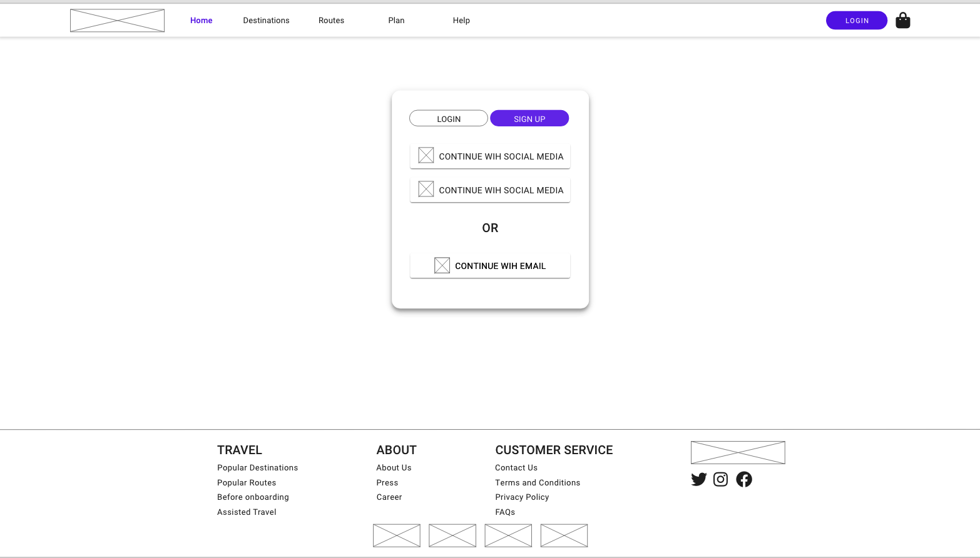
Task: Click the first social media icon in the signup card
Action: (x=426, y=155)
